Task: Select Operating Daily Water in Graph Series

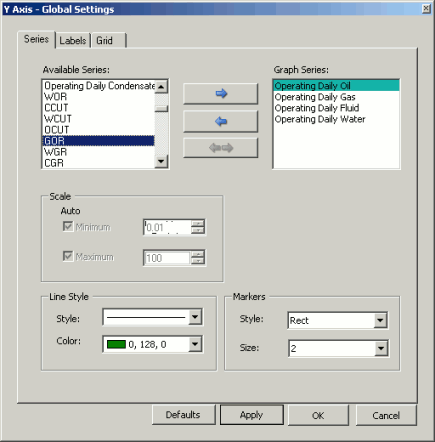Action: click(336, 119)
